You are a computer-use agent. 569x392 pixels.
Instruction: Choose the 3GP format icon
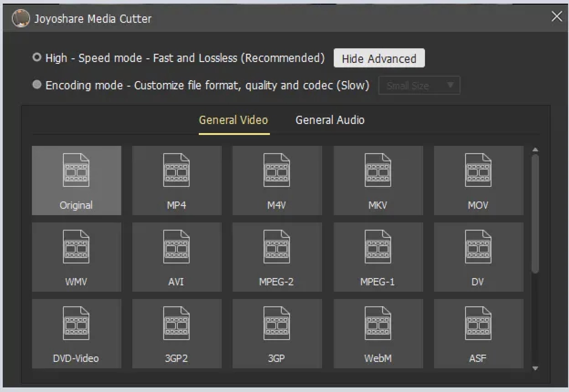point(277,334)
